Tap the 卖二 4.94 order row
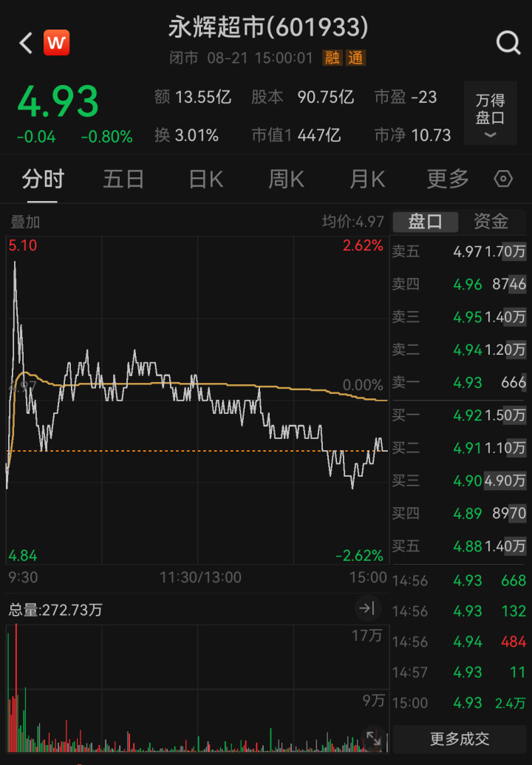The height and width of the screenshot is (765, 532). (459, 350)
